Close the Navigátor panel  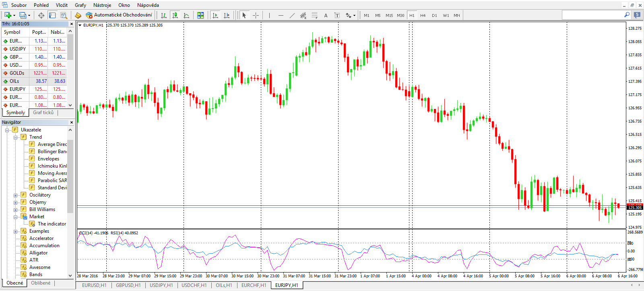(72, 122)
